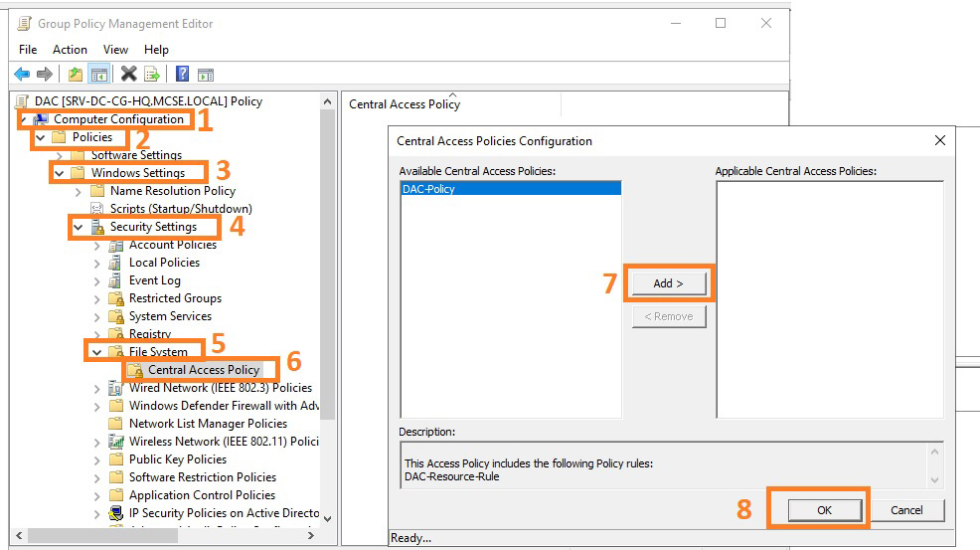Screen dimensions: 980x550
Task: Click the Wired Network Policies icon
Action: [x=115, y=388]
